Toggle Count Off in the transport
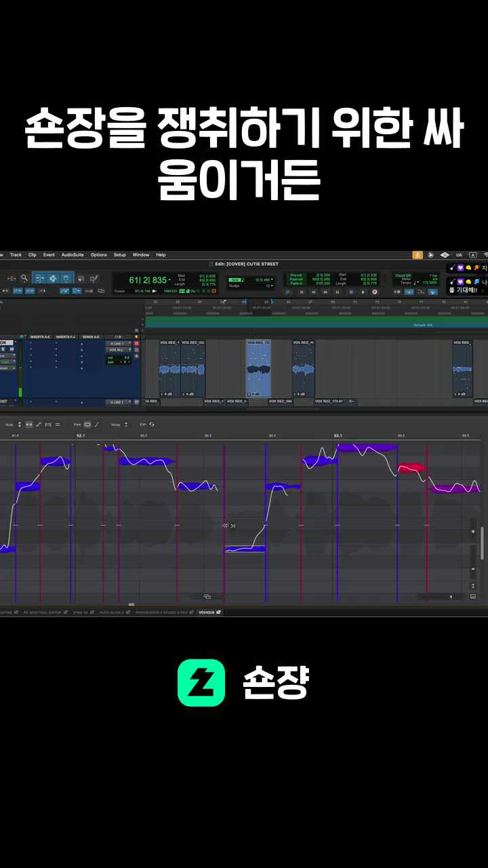 (403, 275)
